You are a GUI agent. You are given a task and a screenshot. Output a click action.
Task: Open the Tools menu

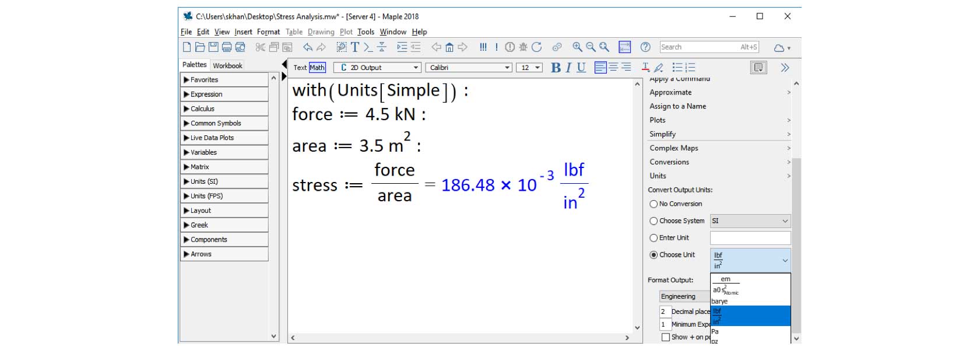[x=366, y=32]
